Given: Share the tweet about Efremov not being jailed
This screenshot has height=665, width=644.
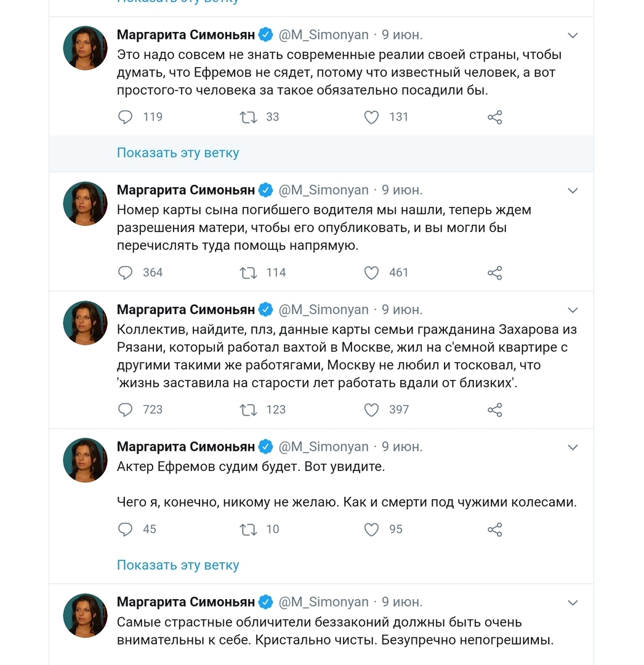Looking at the screenshot, I should tap(495, 117).
